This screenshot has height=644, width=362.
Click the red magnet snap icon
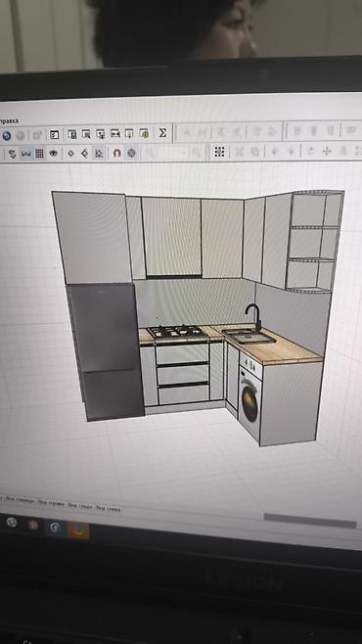(x=117, y=154)
